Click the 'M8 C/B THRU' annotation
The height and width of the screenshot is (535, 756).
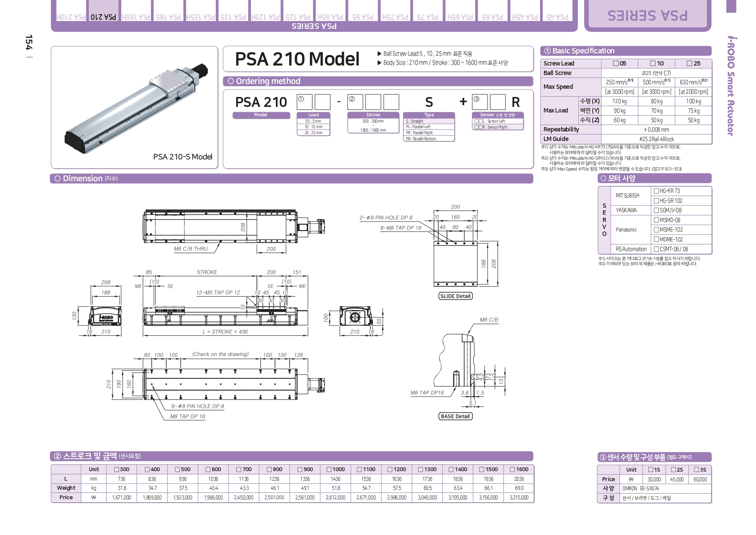point(191,249)
